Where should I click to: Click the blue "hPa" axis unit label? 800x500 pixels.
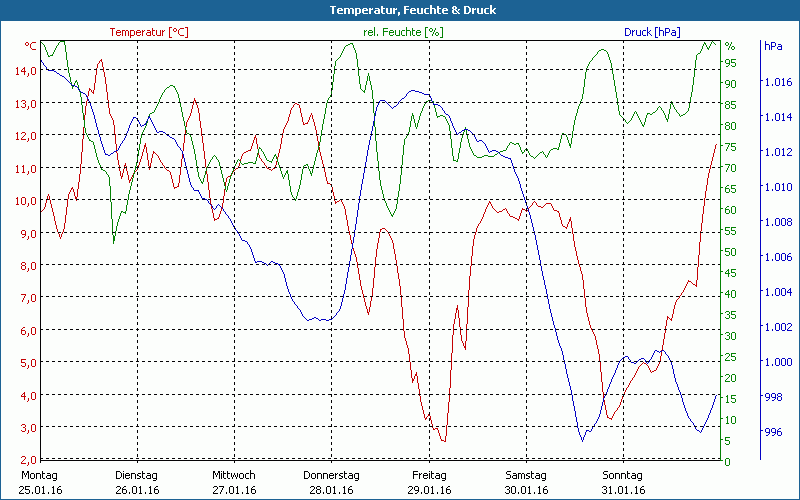click(x=773, y=46)
